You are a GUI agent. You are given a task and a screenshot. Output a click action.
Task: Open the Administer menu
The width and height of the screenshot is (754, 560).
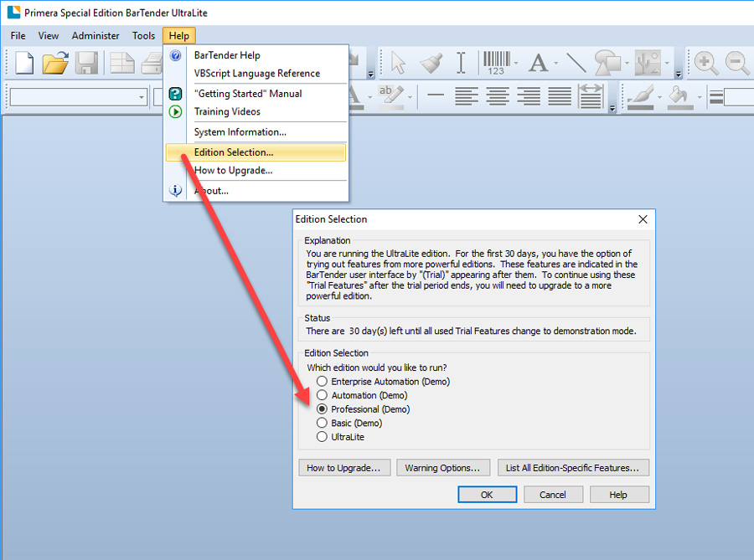pos(96,36)
